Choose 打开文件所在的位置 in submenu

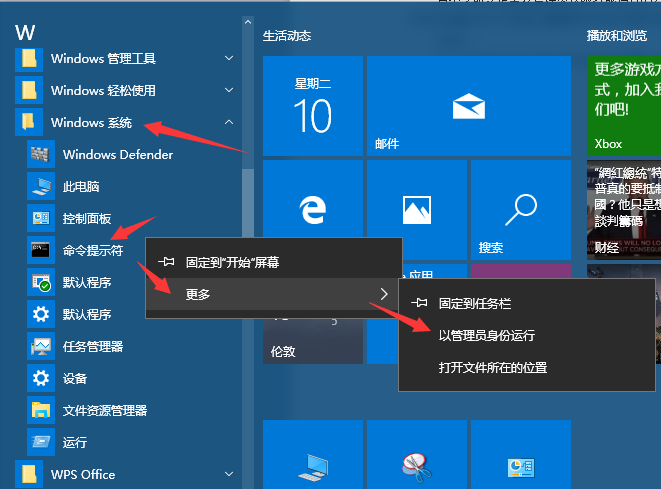point(527,367)
